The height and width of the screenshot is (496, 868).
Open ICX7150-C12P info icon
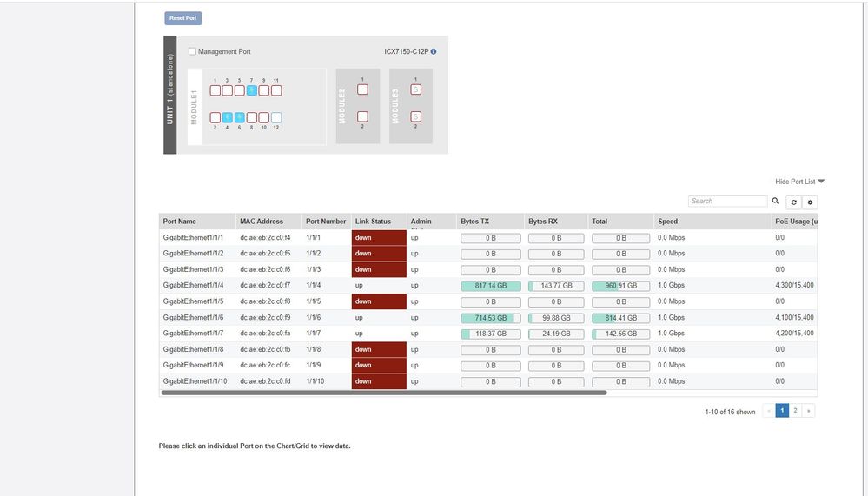click(434, 52)
